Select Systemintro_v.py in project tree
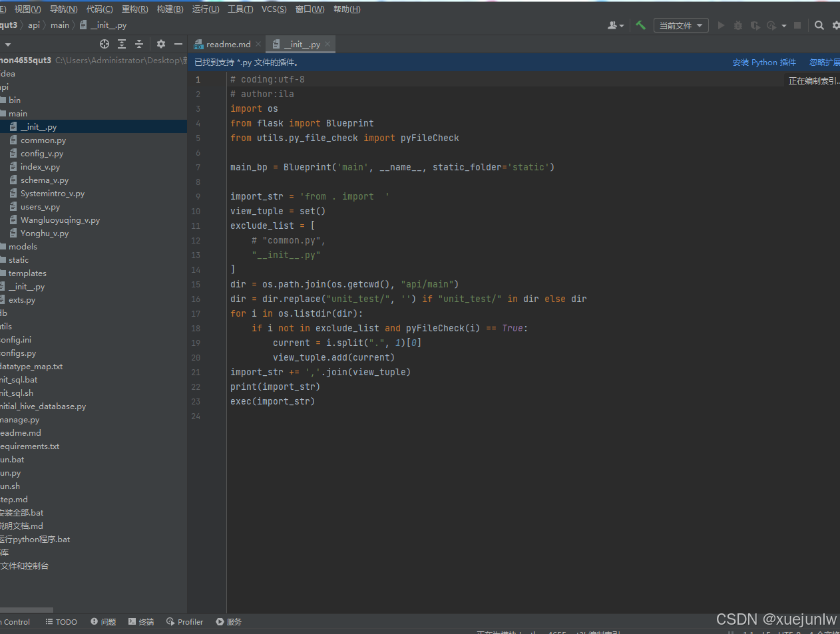Image resolution: width=840 pixels, height=634 pixels. point(53,194)
